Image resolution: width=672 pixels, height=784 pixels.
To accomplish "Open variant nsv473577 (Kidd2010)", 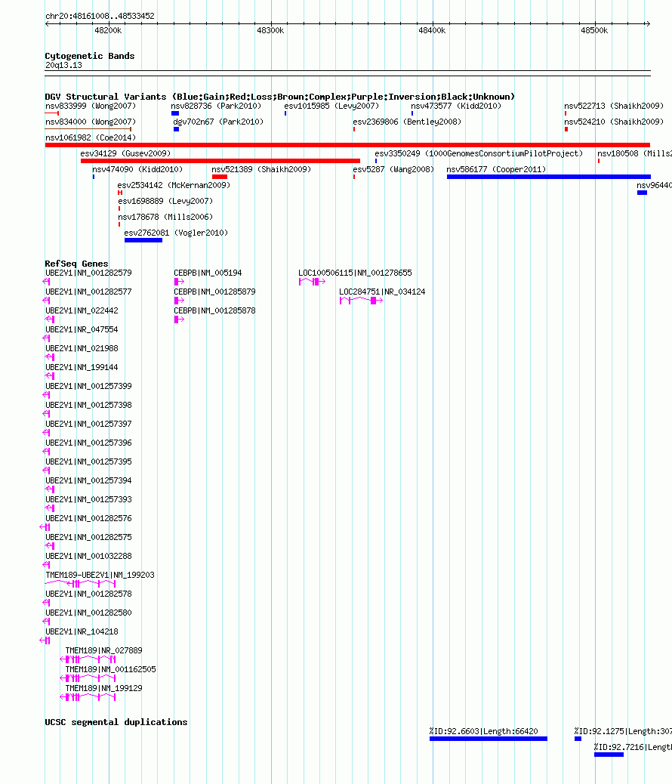I will click(x=456, y=106).
